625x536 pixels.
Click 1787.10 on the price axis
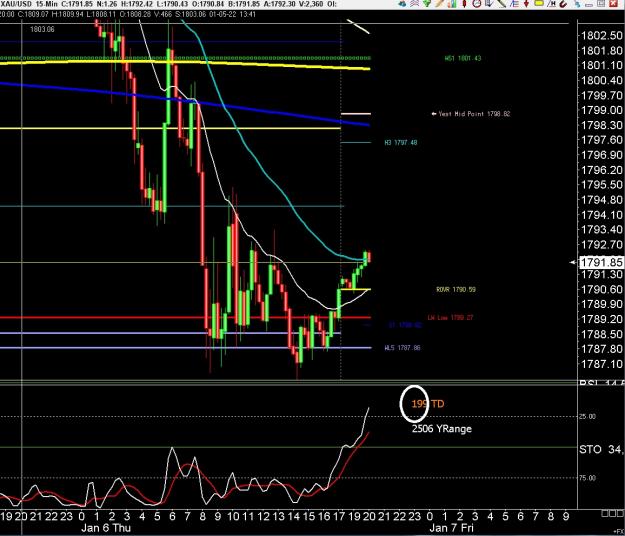pyautogui.click(x=601, y=364)
